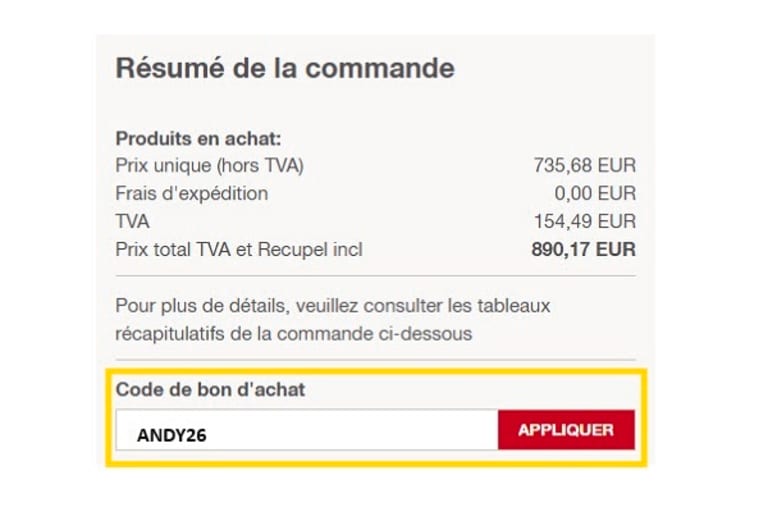This screenshot has width=768, height=512.
Task: Click the 735,68 EUR price value
Action: click(584, 166)
